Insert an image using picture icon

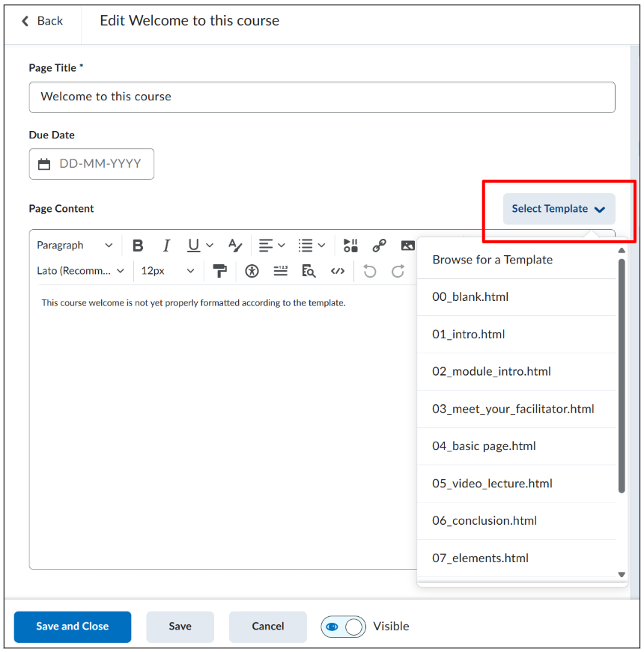(x=407, y=246)
